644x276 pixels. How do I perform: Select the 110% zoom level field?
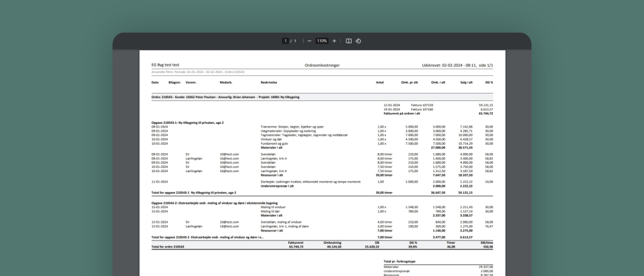coord(321,41)
